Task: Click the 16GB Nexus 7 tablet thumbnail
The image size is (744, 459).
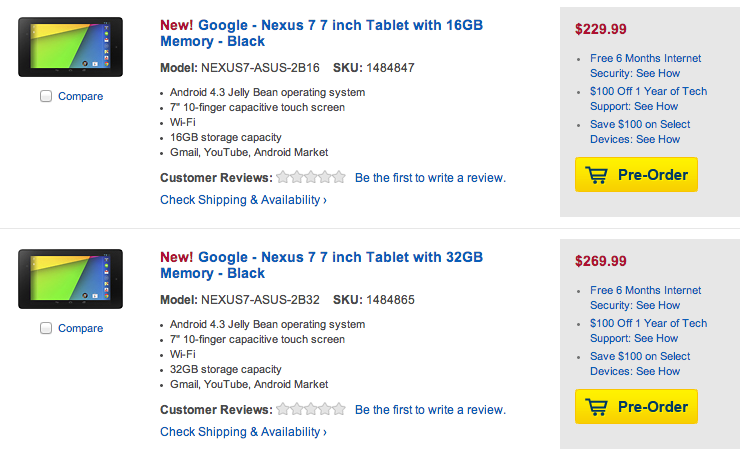Action: point(70,47)
